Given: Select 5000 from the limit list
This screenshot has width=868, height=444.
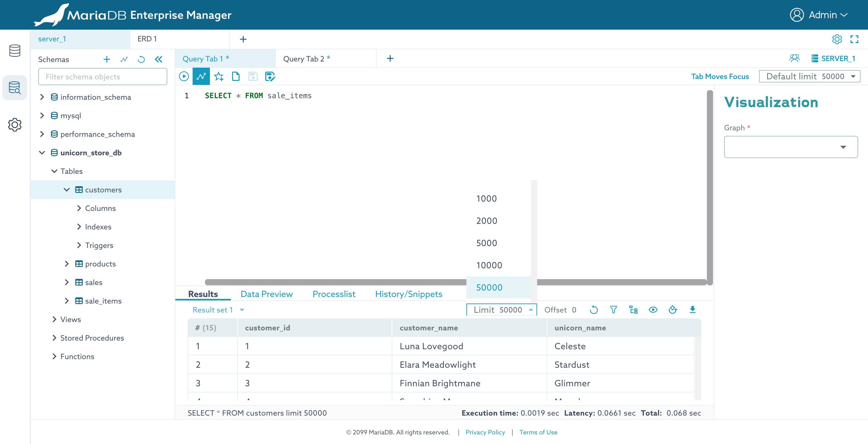Looking at the screenshot, I should tap(486, 243).
